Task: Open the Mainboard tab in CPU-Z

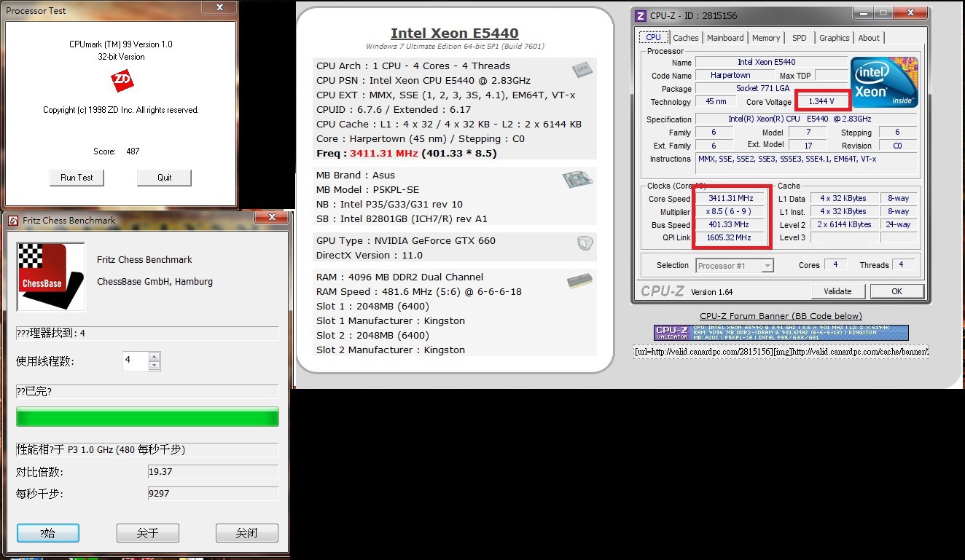Action: point(725,38)
